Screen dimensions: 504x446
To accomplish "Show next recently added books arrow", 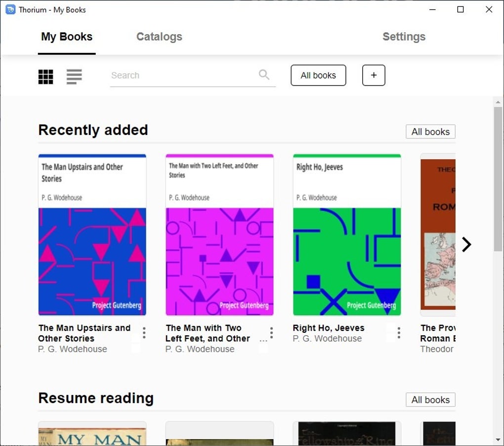I will coord(466,244).
